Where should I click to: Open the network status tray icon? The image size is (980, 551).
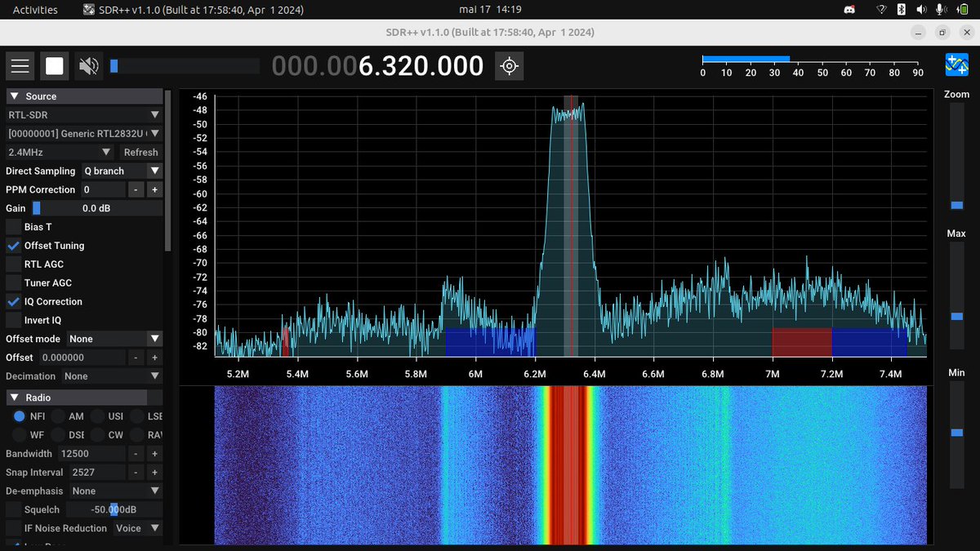(881, 10)
